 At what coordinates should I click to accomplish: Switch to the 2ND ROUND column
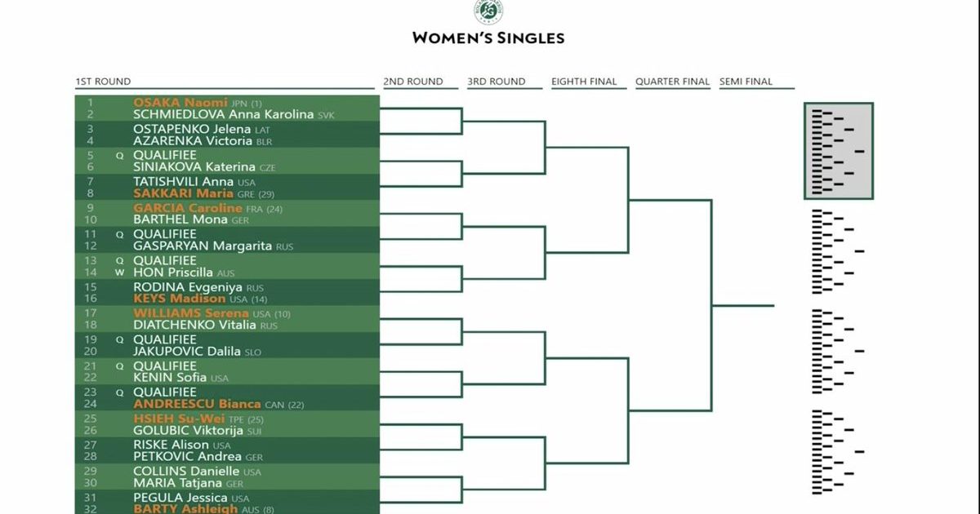coord(413,82)
